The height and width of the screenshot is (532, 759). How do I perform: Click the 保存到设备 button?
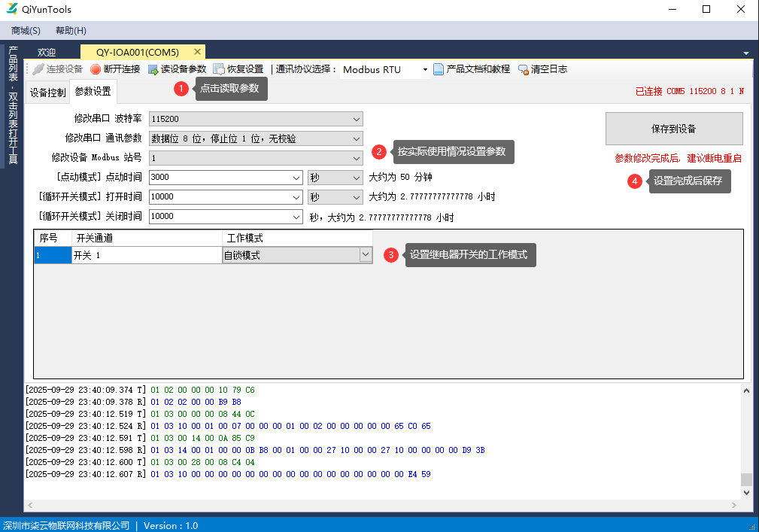[x=673, y=129]
